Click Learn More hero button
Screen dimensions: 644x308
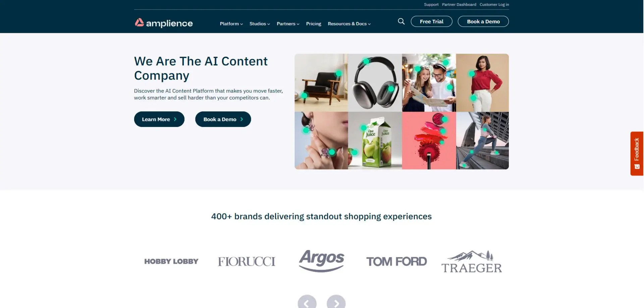tap(159, 119)
